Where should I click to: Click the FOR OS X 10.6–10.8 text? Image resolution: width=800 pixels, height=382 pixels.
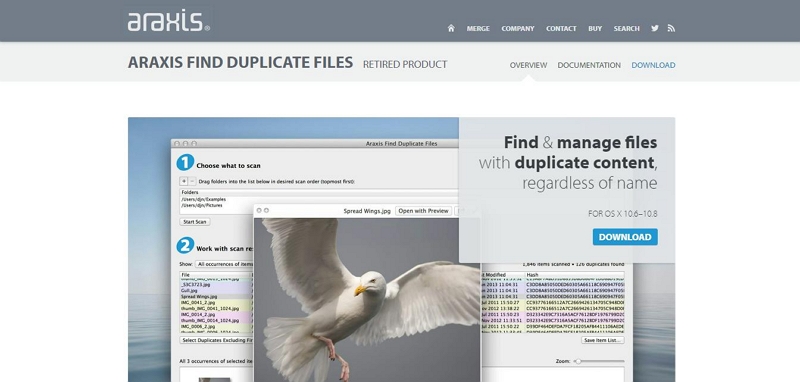pos(622,214)
